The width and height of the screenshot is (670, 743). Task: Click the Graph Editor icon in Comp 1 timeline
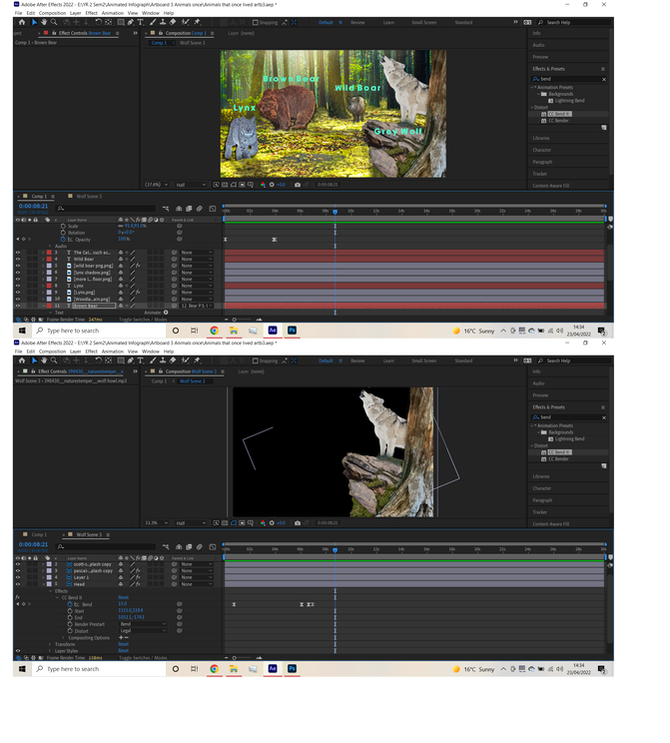point(212,208)
